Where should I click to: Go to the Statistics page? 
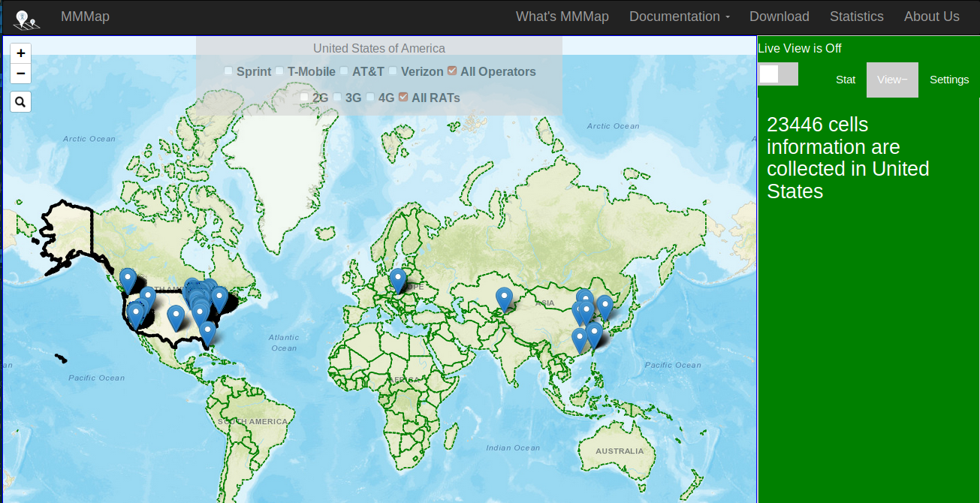pos(856,16)
